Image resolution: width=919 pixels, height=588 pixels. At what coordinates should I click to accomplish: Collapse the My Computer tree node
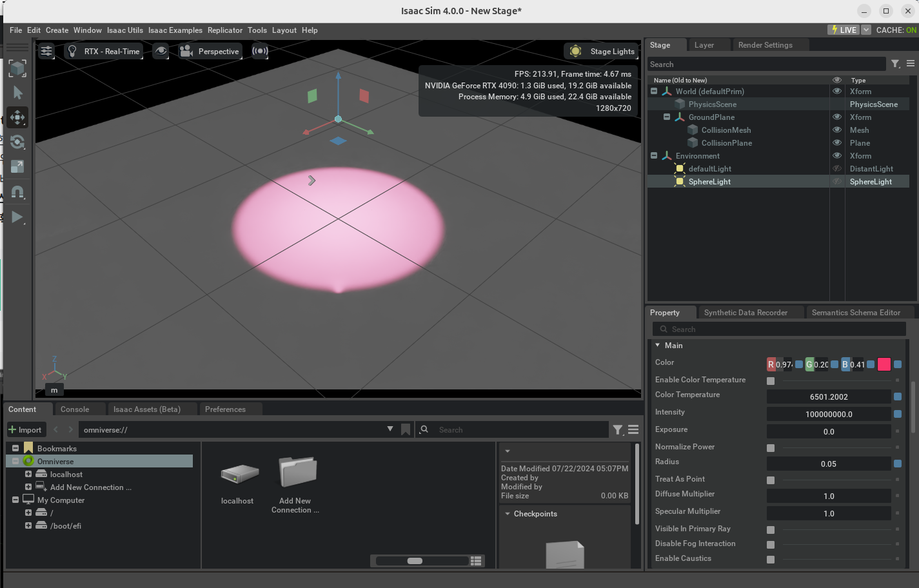tap(15, 500)
